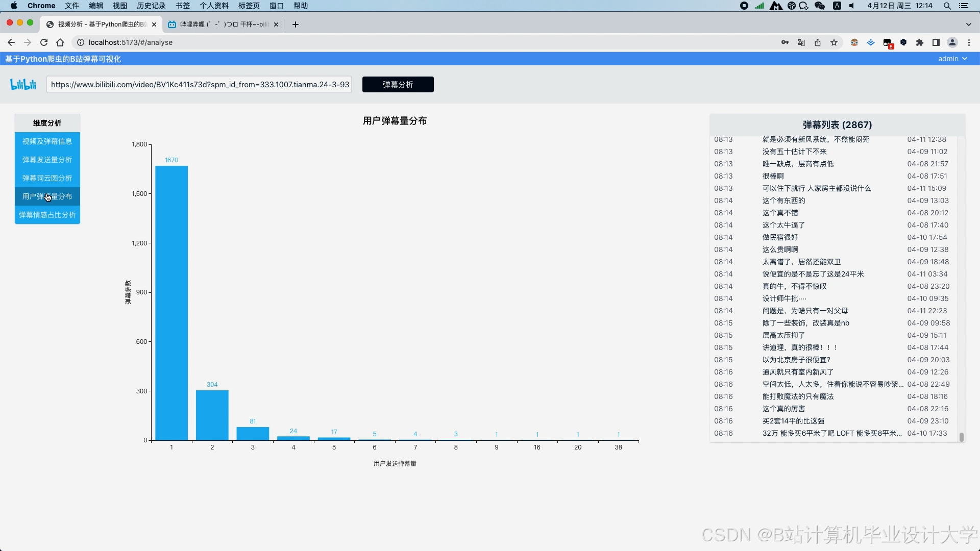Reload the page with refresh icon
The image size is (980, 551).
tap(44, 42)
